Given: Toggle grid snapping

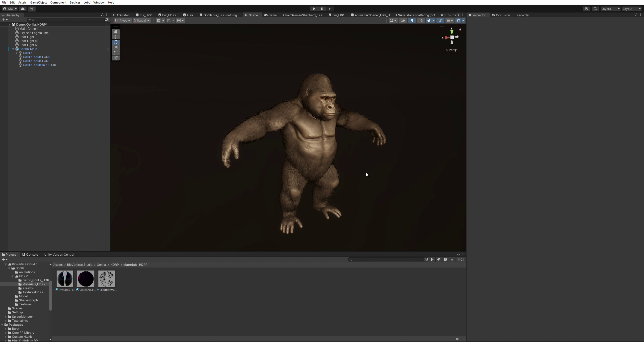Looking at the screenshot, I should (169, 21).
